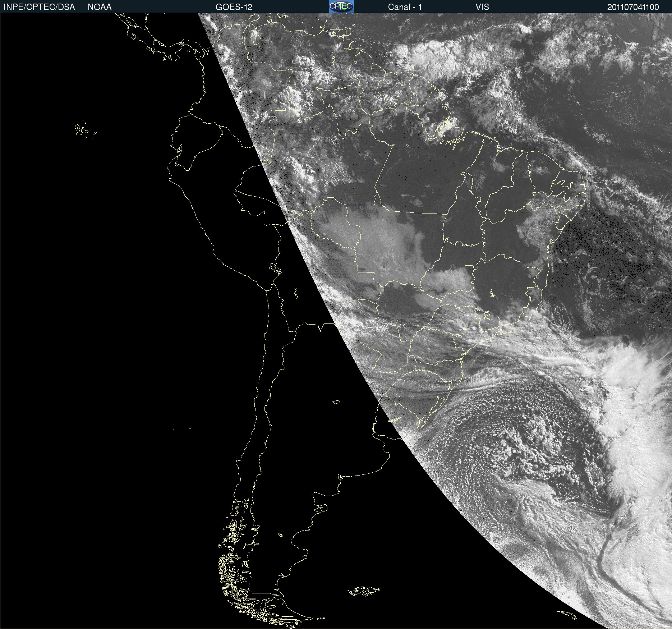Click the 201107041100 timestamp
Image resolution: width=672 pixels, height=629 pixels.
633,7
